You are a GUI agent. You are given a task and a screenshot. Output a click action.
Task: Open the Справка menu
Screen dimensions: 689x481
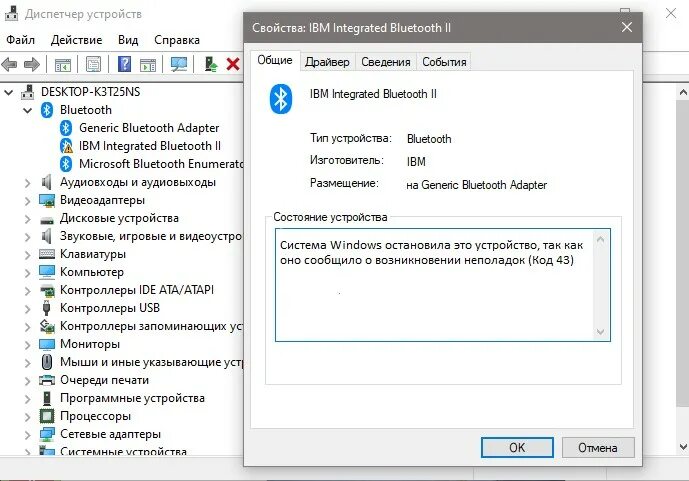tap(177, 40)
